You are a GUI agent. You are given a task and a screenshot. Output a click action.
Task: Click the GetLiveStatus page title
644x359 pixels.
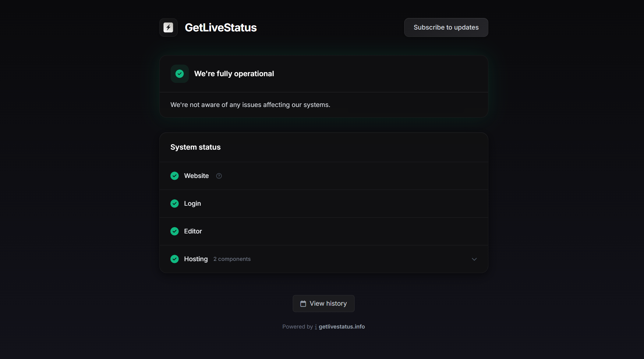coord(221,27)
